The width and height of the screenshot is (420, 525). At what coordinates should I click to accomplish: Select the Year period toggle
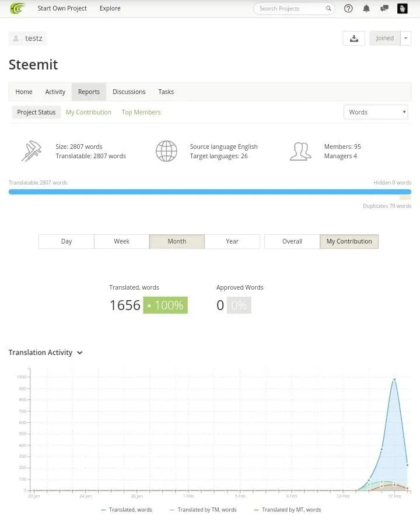[x=232, y=241]
